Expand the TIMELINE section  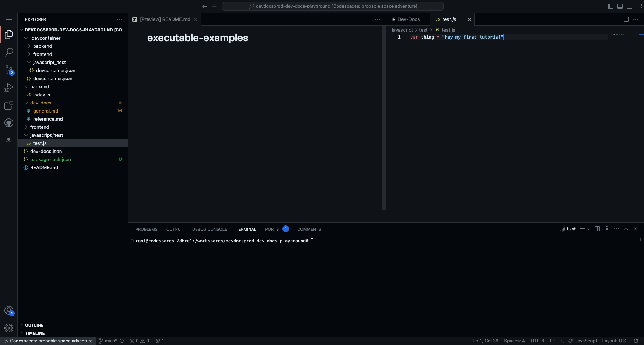[35, 333]
